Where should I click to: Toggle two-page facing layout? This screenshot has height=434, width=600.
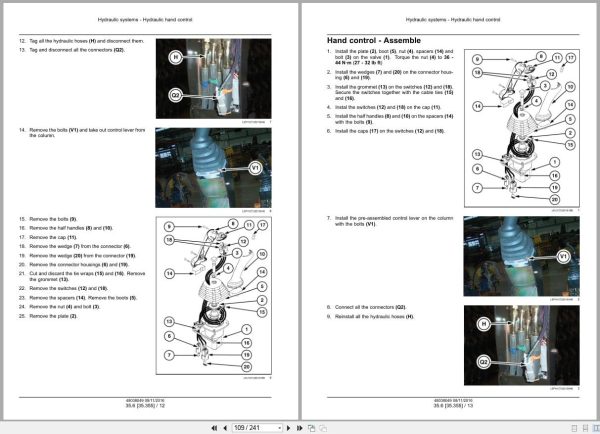[x=596, y=428]
